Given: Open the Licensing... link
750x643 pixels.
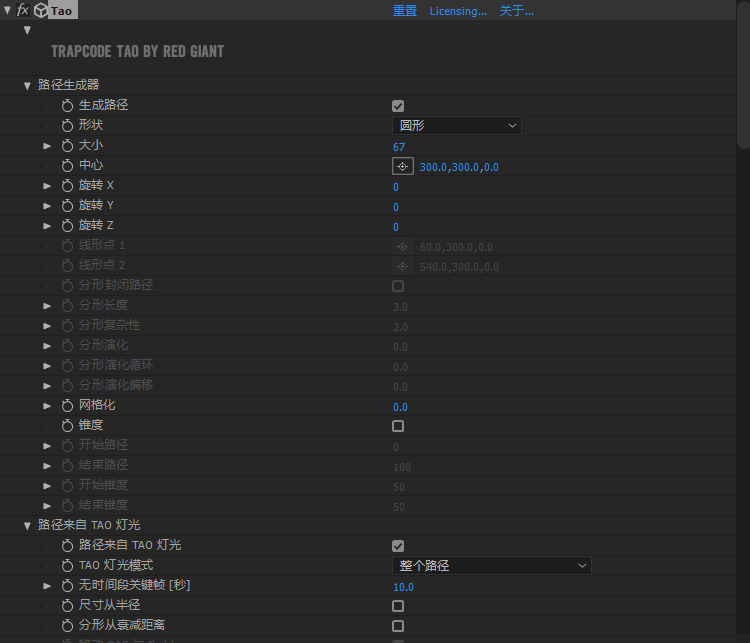Looking at the screenshot, I should [x=458, y=11].
